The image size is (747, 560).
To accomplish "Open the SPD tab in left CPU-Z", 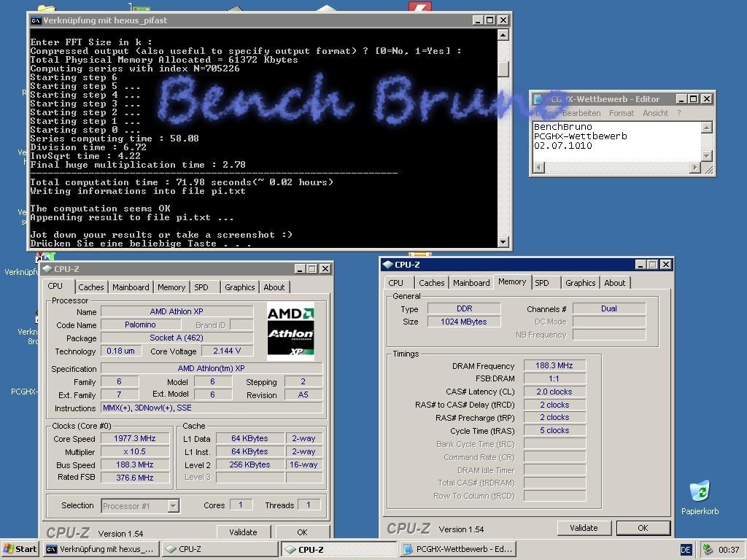I will coord(201,287).
